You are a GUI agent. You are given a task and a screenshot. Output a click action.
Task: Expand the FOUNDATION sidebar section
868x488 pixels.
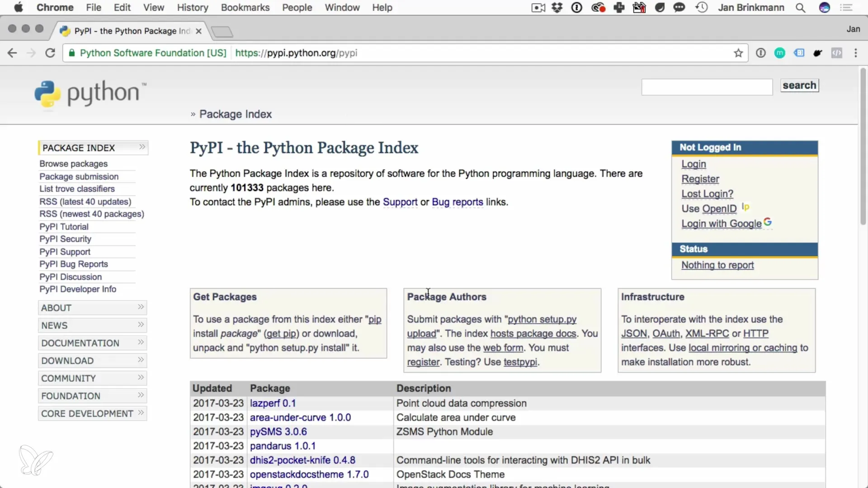[x=93, y=396]
